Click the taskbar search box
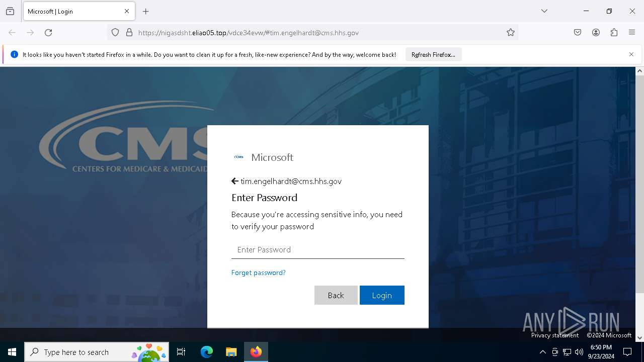644x362 pixels. [x=97, y=352]
